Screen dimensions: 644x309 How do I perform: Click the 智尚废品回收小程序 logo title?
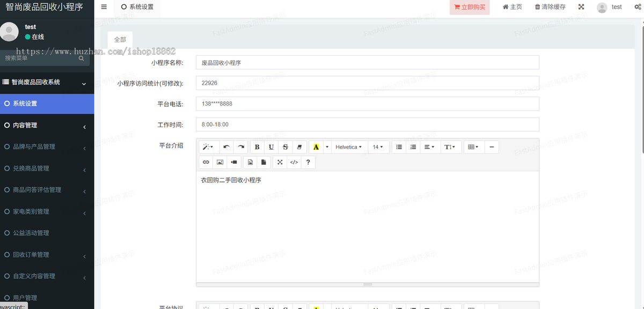[44, 7]
